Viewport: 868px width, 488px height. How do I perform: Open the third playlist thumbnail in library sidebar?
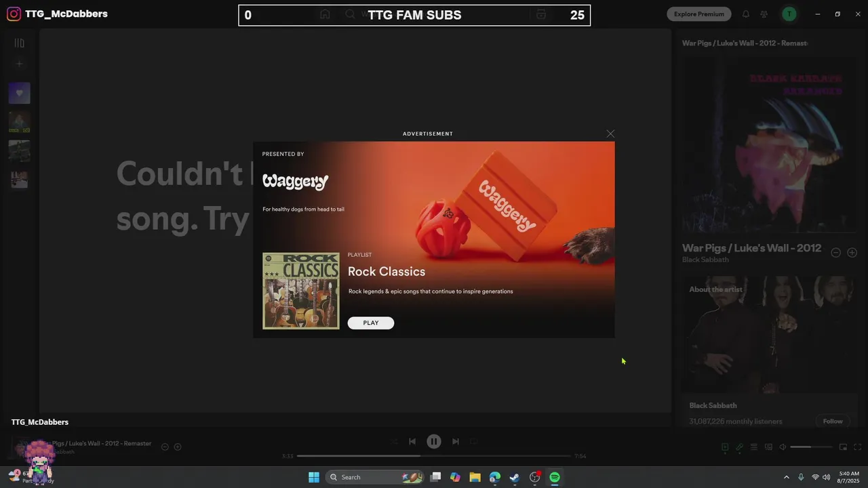20,150
